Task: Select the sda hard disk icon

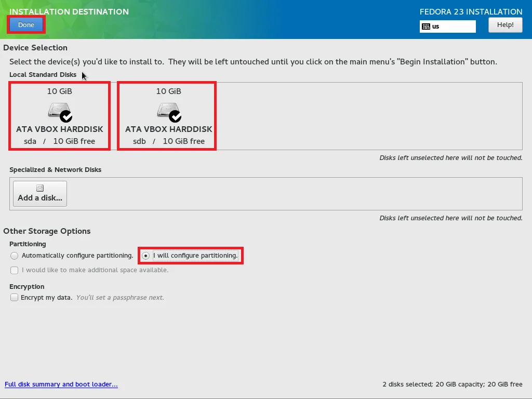Action: click(x=60, y=112)
